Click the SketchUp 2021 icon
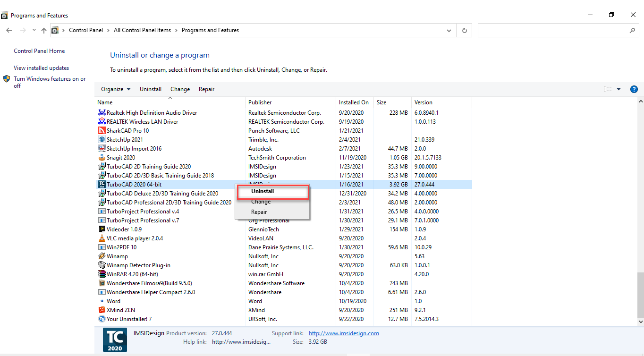 click(102, 140)
